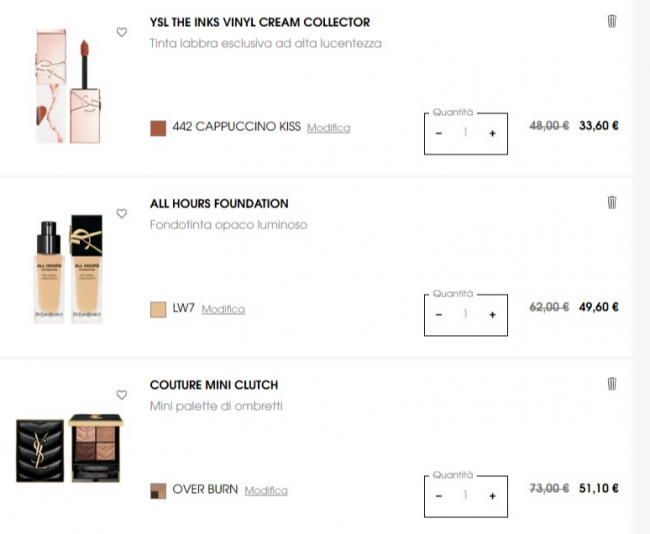Decrease the Vinyl Cream Collector quantity with minus
650x534 pixels.
(439, 134)
